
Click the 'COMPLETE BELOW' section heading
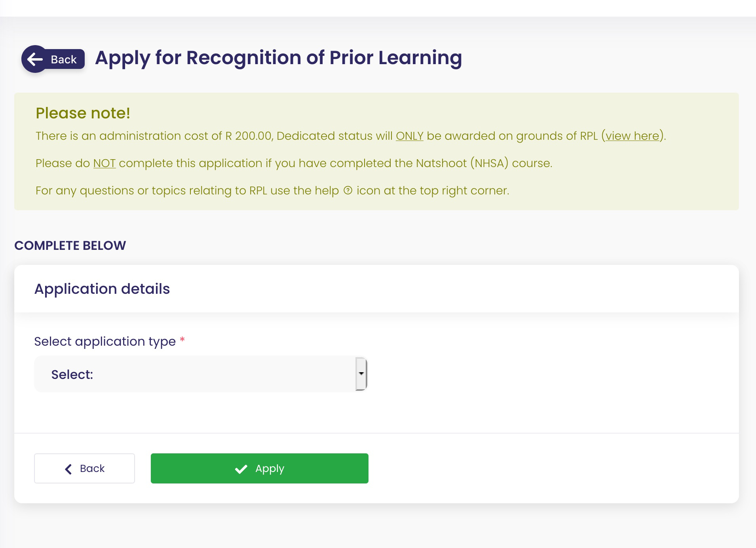point(70,245)
